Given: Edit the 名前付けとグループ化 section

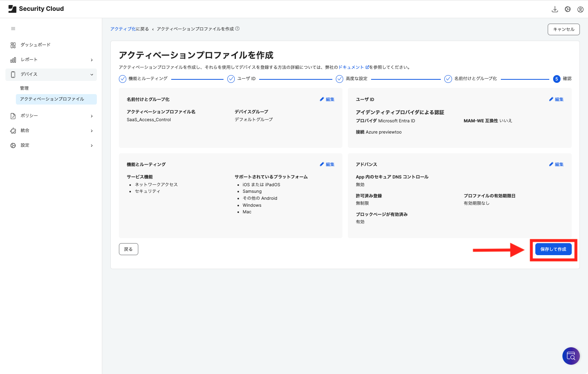Looking at the screenshot, I should [x=327, y=100].
